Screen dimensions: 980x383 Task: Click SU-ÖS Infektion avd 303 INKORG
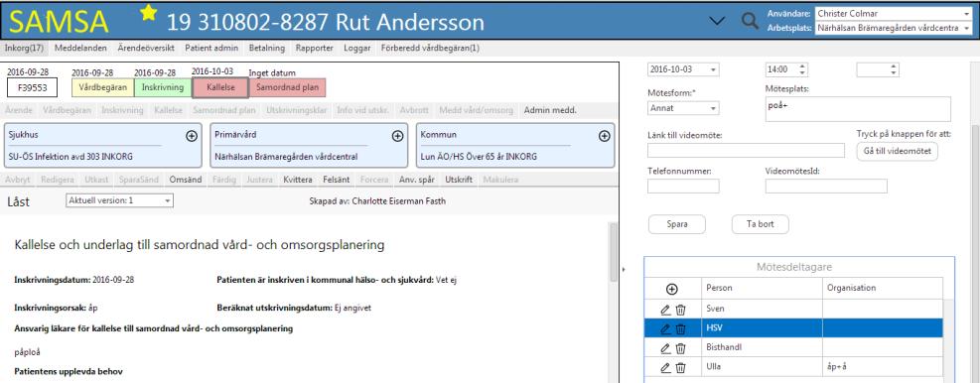70,157
